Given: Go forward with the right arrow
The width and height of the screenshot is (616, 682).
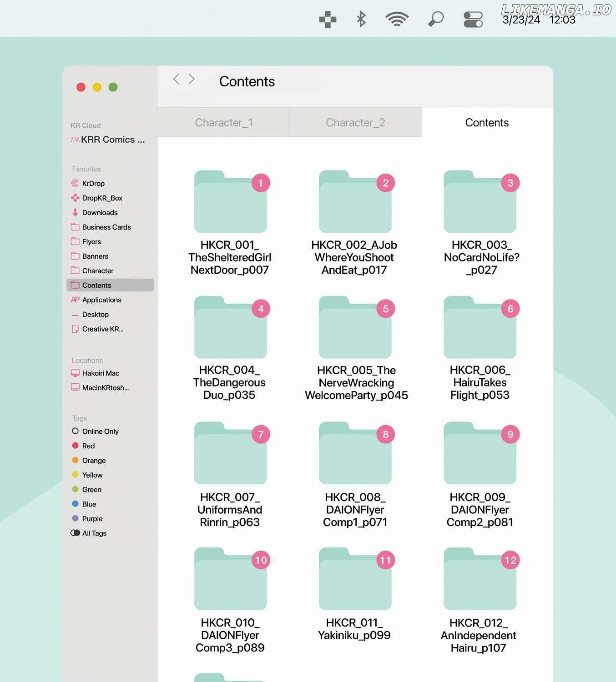Looking at the screenshot, I should tap(192, 79).
